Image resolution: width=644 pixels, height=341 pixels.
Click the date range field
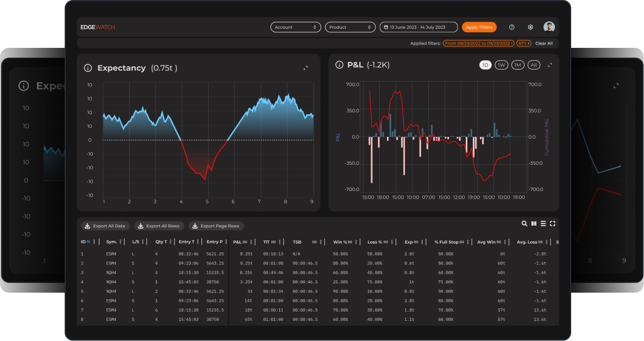point(418,27)
